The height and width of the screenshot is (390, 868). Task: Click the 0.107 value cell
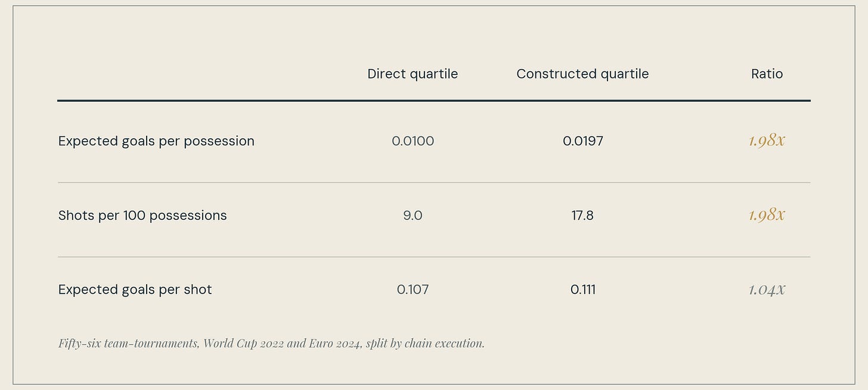413,289
